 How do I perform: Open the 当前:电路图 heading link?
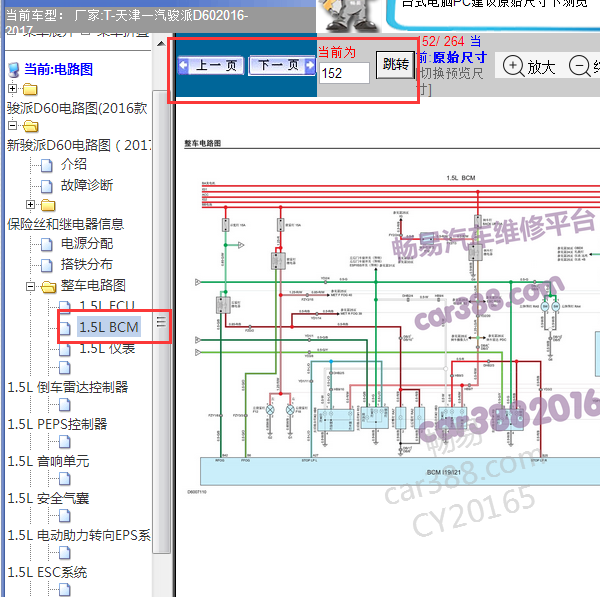coord(59,70)
